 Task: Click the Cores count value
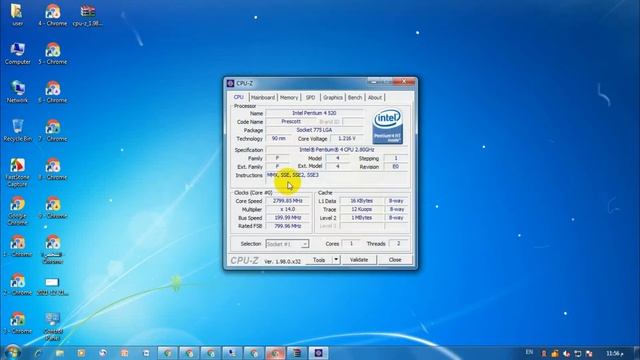(351, 244)
